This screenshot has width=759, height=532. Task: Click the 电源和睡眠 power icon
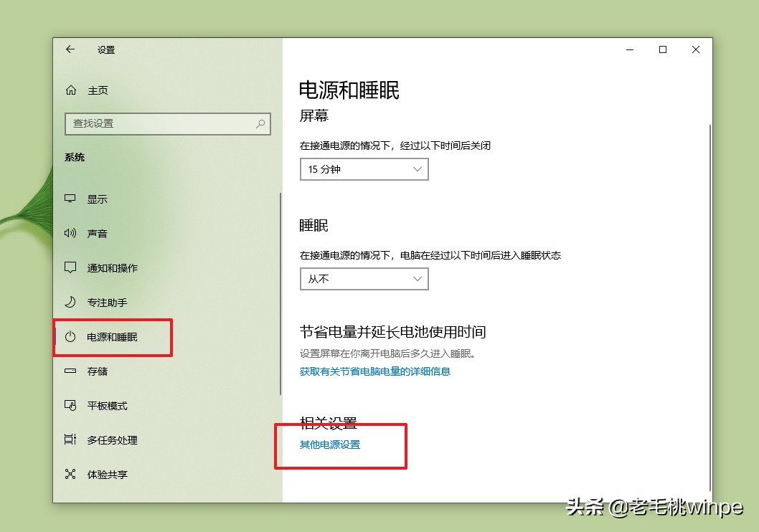70,337
